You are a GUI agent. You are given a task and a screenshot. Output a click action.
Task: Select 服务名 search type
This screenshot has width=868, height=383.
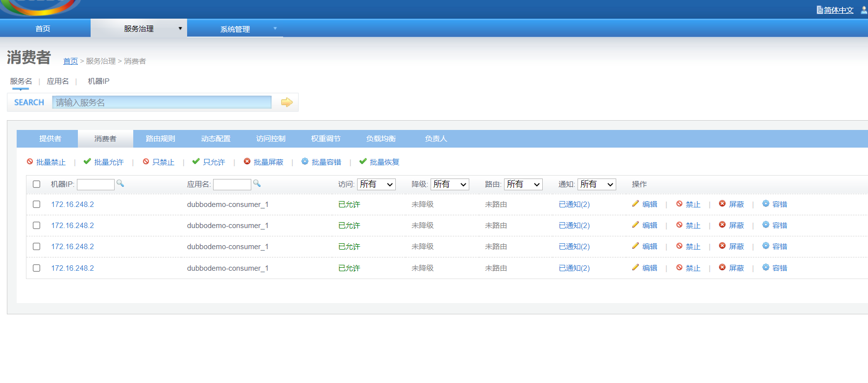pyautogui.click(x=21, y=81)
